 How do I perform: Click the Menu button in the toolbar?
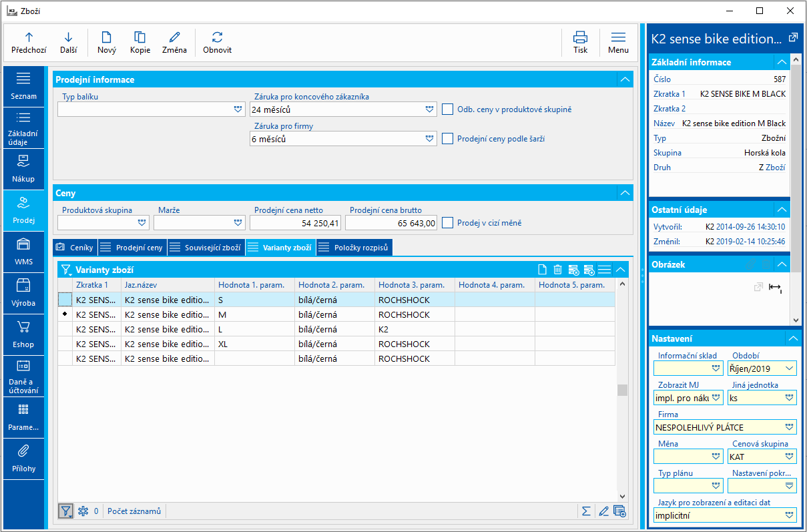(x=618, y=42)
